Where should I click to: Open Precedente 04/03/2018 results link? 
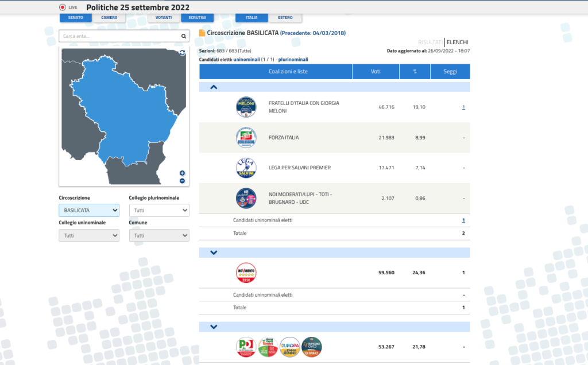313,33
